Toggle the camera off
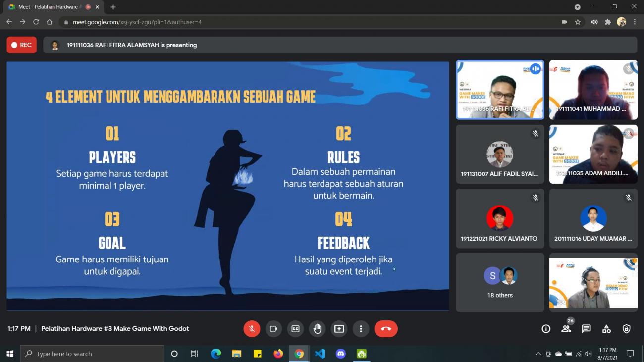Screen dimensions: 644x362 (x=273, y=329)
